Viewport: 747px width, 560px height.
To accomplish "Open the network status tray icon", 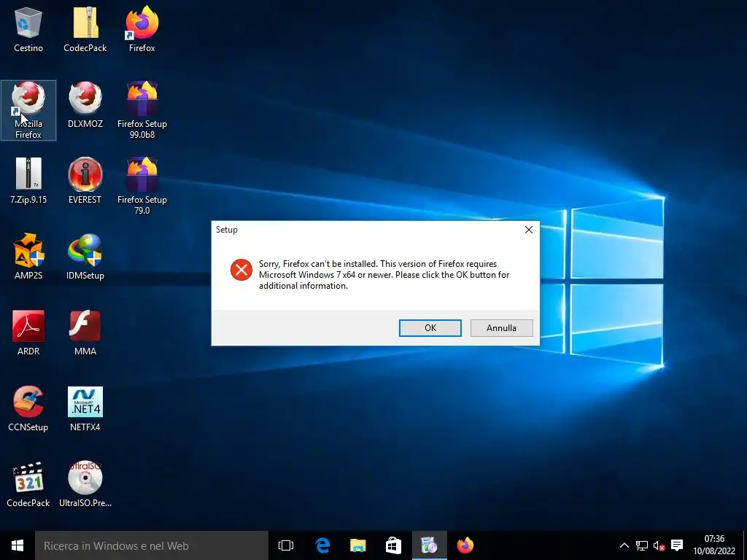I will point(642,545).
